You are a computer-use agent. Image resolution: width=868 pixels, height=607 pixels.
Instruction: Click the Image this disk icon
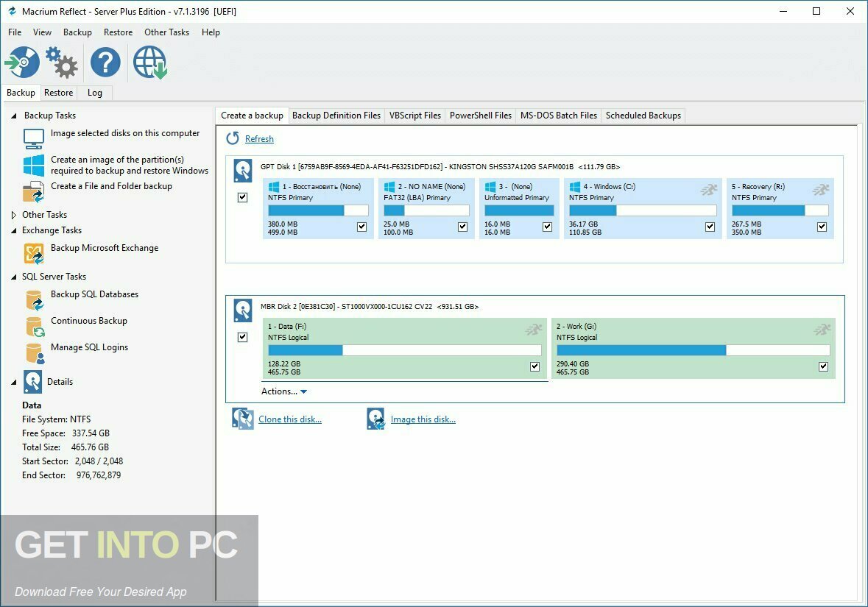coord(376,419)
